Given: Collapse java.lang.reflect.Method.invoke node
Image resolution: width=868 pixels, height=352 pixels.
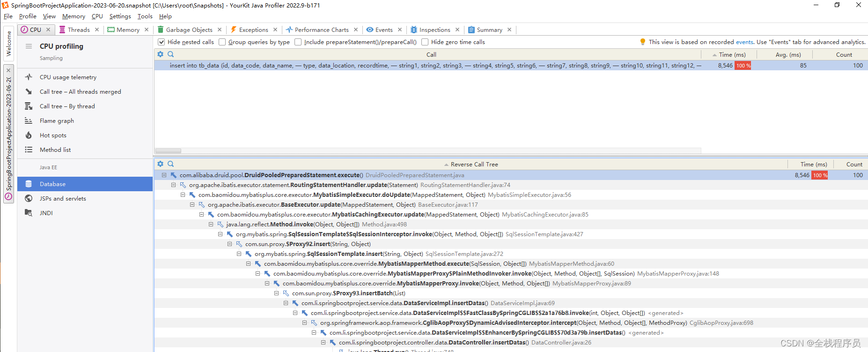Looking at the screenshot, I should click(x=211, y=224).
